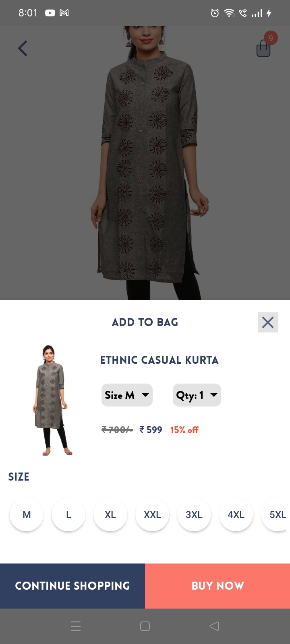Choose the XXL size option
290x644 pixels.
(x=152, y=514)
